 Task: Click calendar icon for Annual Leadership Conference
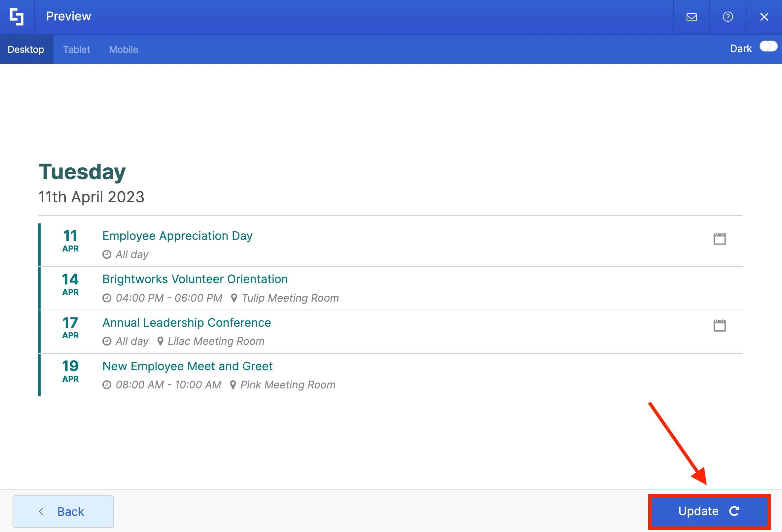tap(720, 325)
